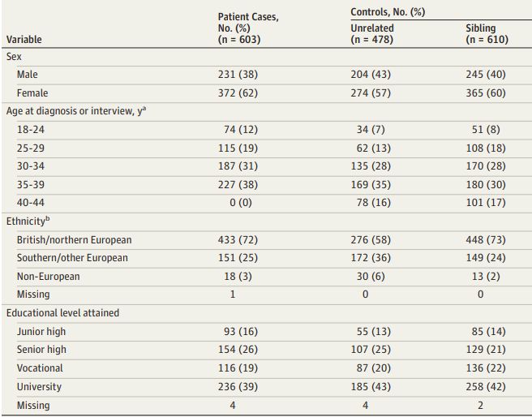Click the "Sibling (n = 610)" column header
The image size is (532, 417).
(x=483, y=33)
